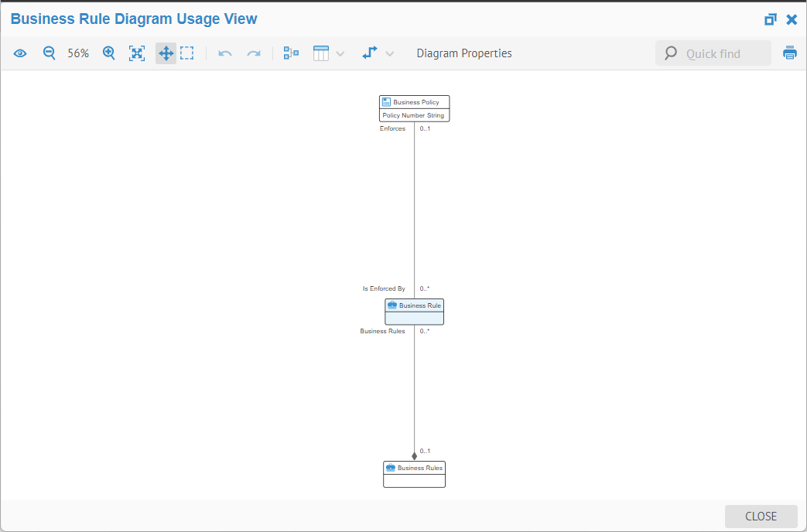807x532 pixels.
Task: Click the auto layout diagram icon
Action: 291,53
